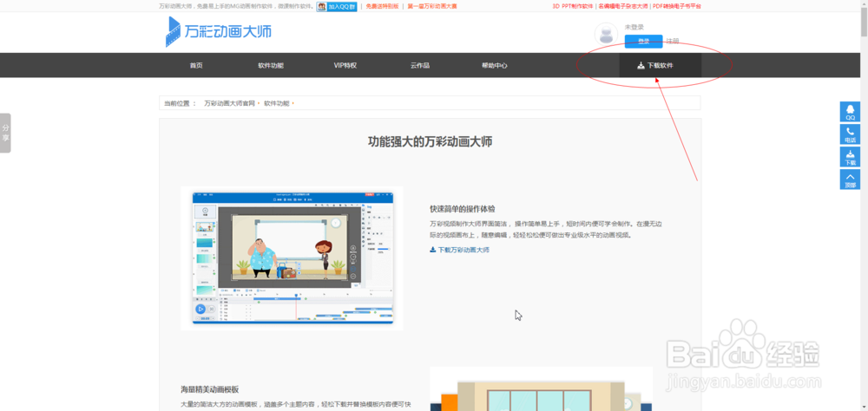This screenshot has width=868, height=411.
Task: Click the scrollbar up arrow
Action: click(863, 4)
